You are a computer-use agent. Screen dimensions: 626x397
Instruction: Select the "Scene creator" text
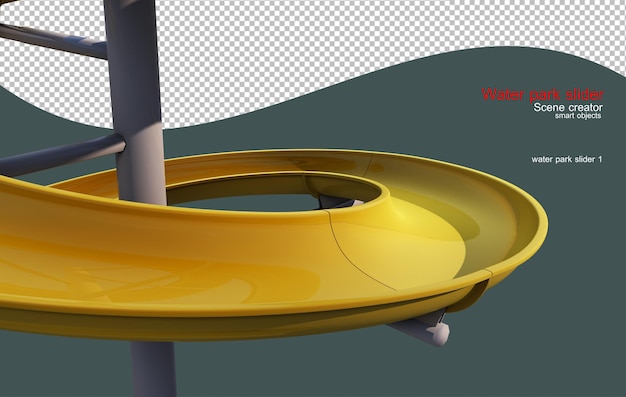pos(568,107)
